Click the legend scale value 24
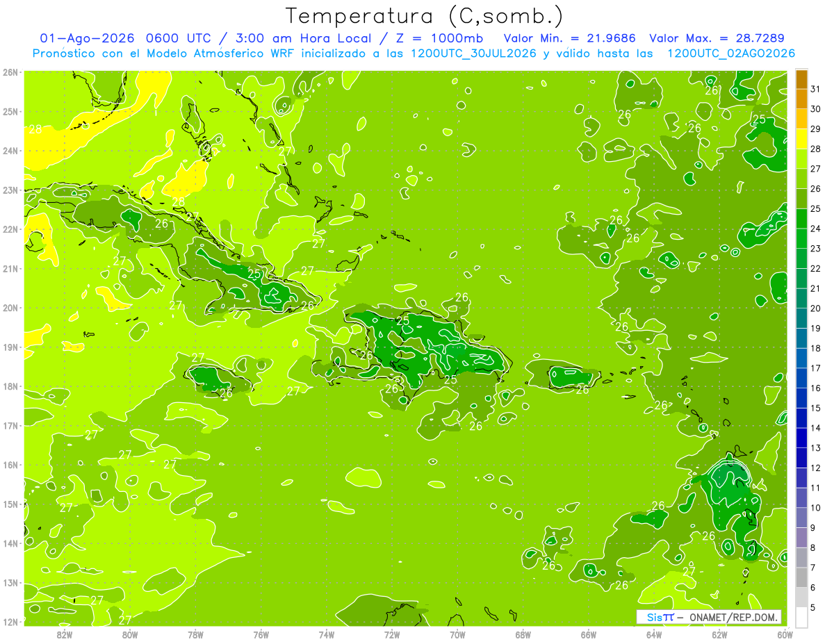 pos(815,229)
